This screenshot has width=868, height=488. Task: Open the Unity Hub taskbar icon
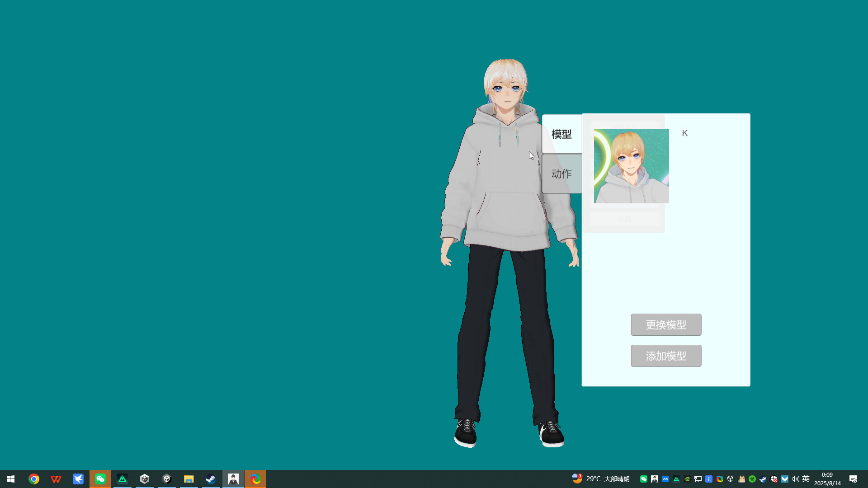pyautogui.click(x=145, y=479)
